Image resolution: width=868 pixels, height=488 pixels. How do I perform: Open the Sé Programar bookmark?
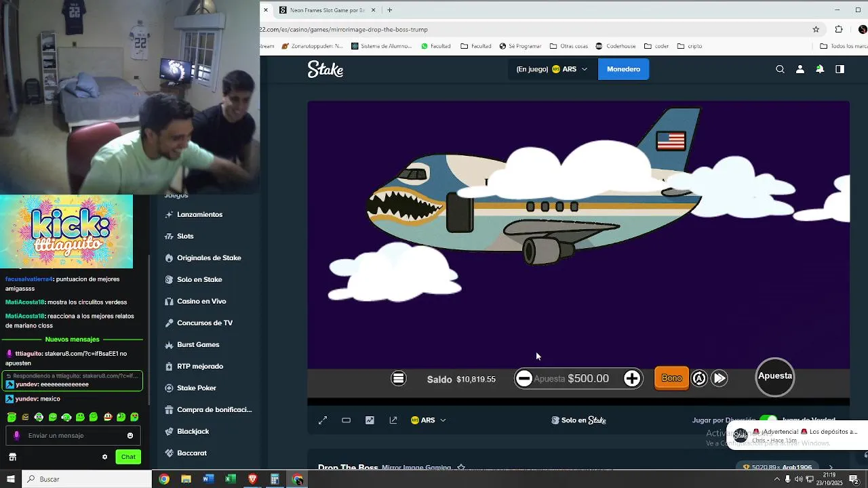[x=520, y=46]
